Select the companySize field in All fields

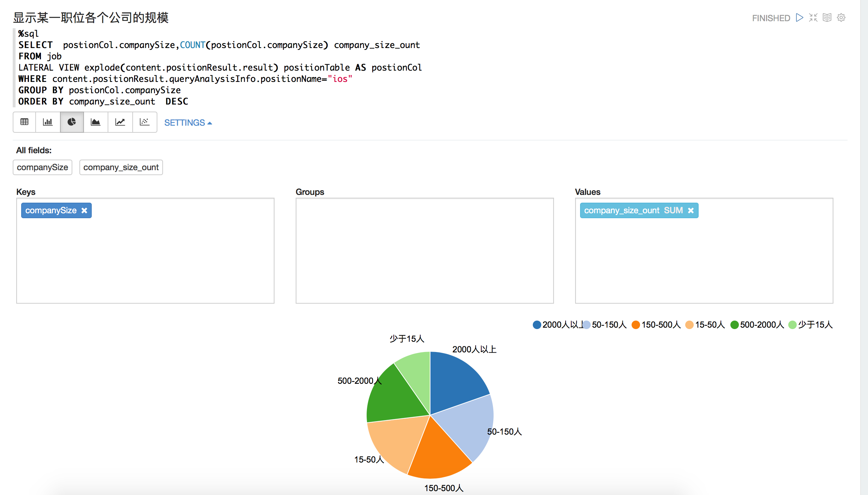42,167
